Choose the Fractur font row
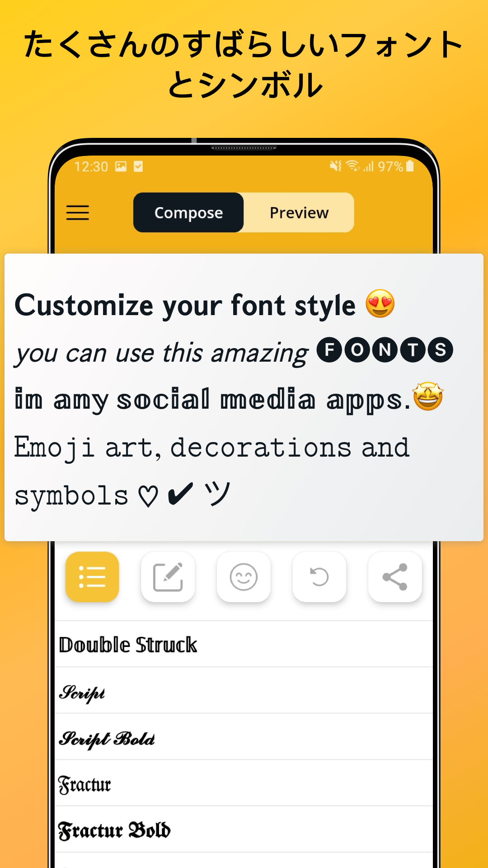This screenshot has height=868, width=488. coord(244,783)
